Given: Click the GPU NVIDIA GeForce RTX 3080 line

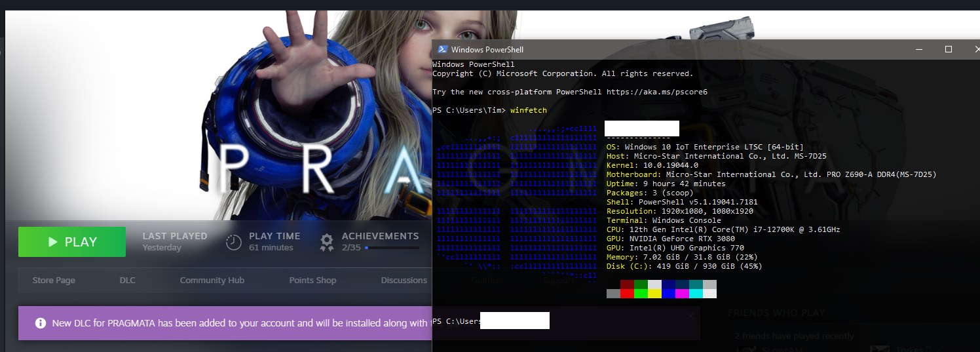Looking at the screenshot, I should pyautogui.click(x=671, y=239).
